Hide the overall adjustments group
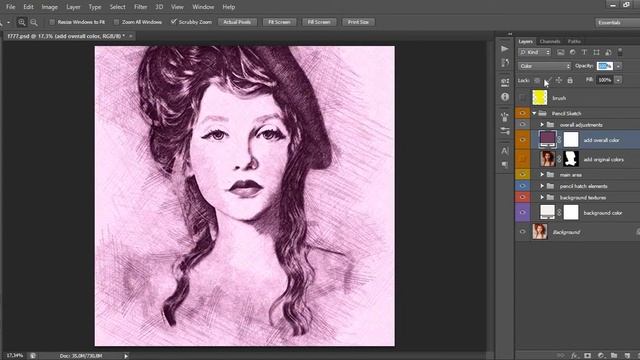Viewport: 640px width, 360px height. (x=522, y=124)
